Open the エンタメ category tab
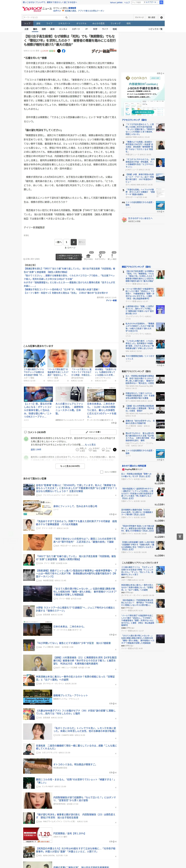This screenshot has width=186, height=868. point(63,29)
